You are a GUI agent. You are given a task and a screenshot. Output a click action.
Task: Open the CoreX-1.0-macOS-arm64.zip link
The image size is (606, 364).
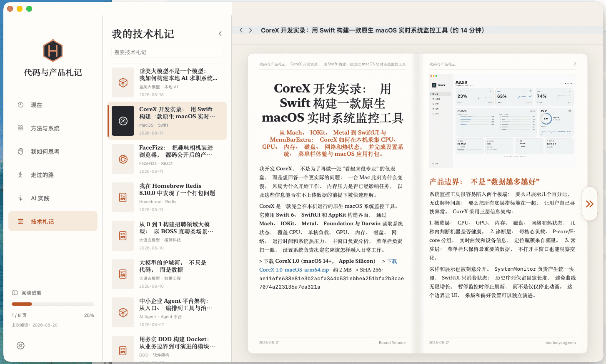coord(294,270)
